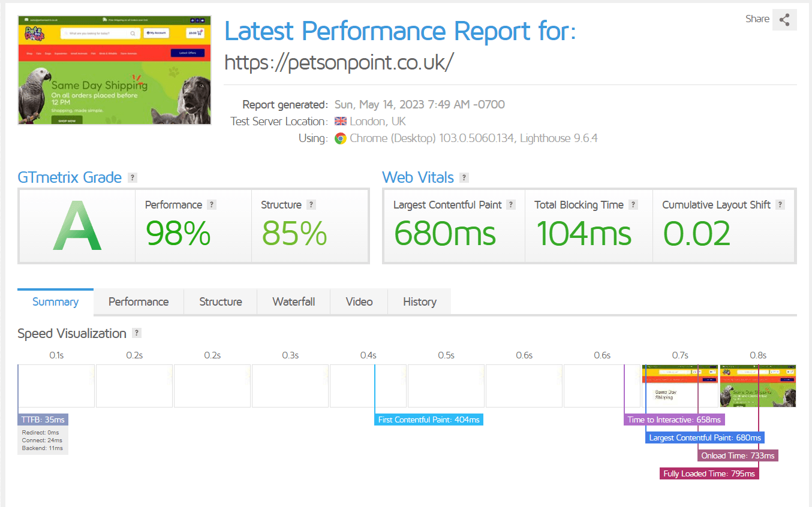Screen dimensions: 812x507
Task: Click the site screenshot thumbnail
Action: pyautogui.click(x=115, y=70)
